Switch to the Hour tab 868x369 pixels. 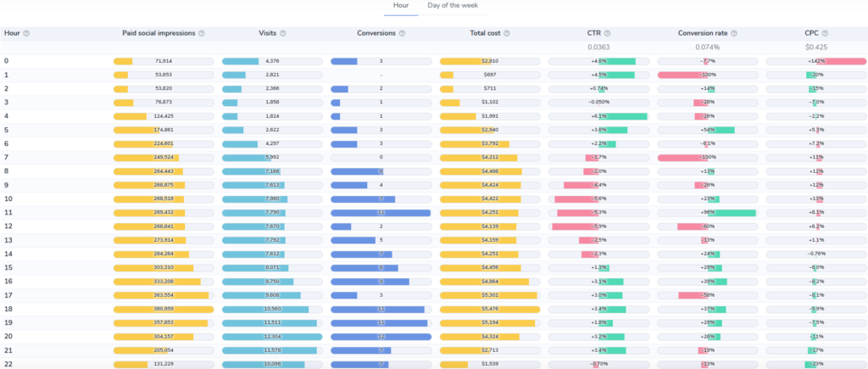click(401, 6)
